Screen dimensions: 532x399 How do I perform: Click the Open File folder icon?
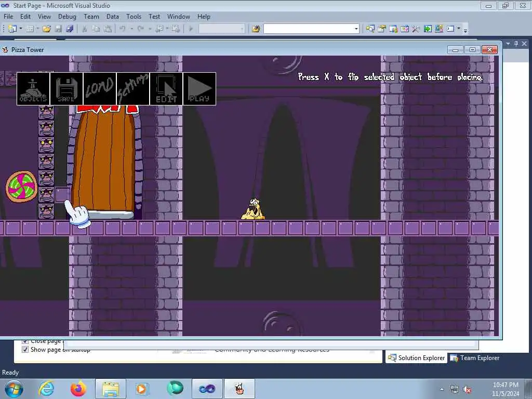[46, 29]
